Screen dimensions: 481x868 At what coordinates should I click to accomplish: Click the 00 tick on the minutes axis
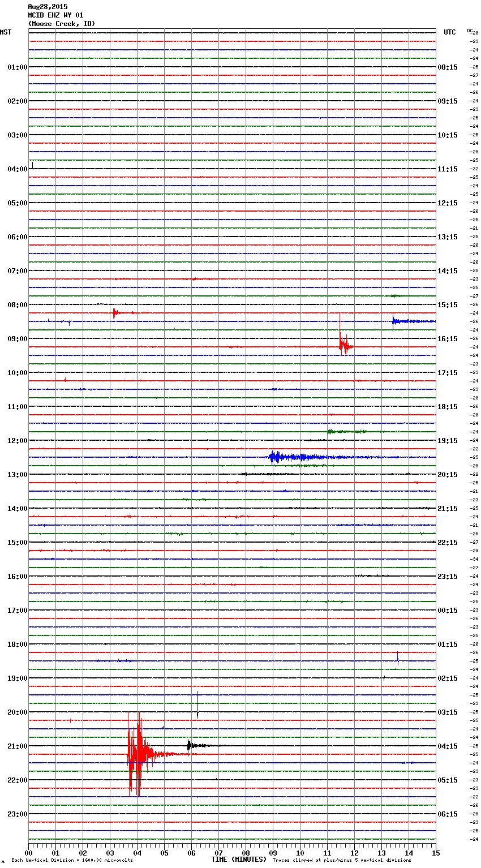28,853
